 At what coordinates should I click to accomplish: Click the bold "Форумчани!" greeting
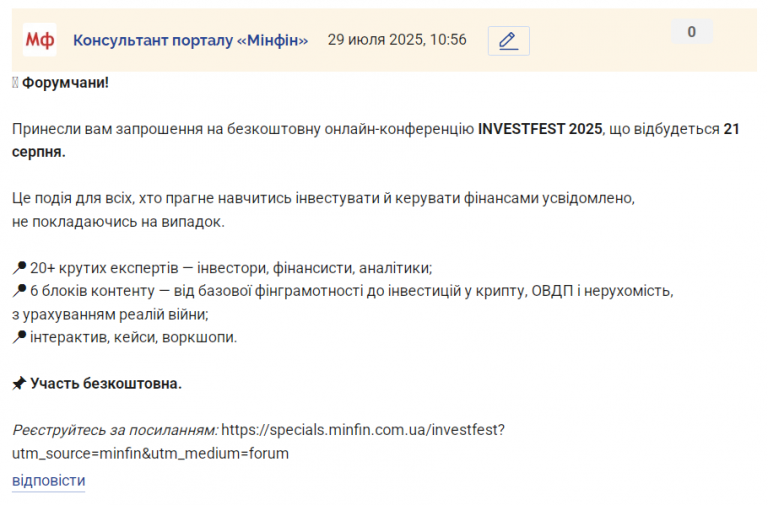tap(65, 83)
